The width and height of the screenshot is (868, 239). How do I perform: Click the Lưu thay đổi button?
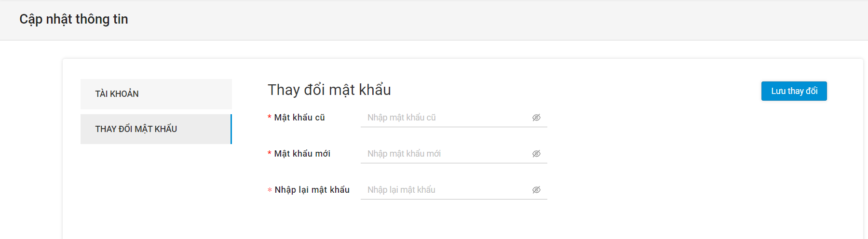(794, 91)
